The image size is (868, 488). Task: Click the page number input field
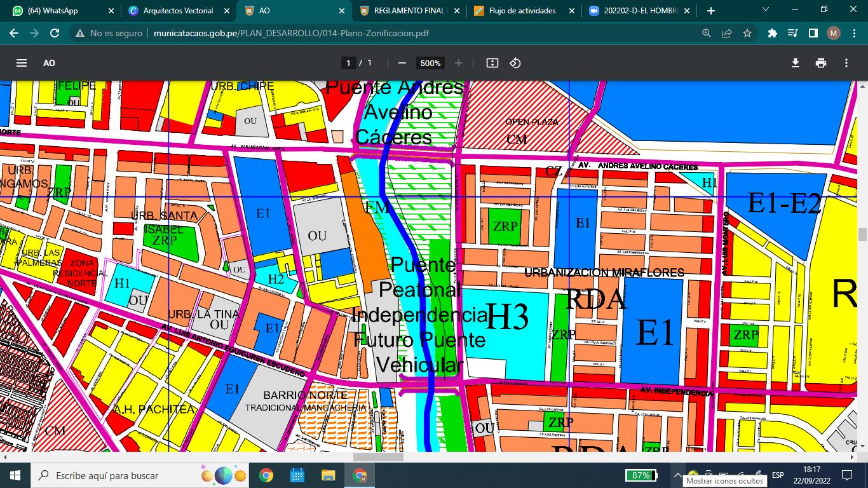coord(348,63)
